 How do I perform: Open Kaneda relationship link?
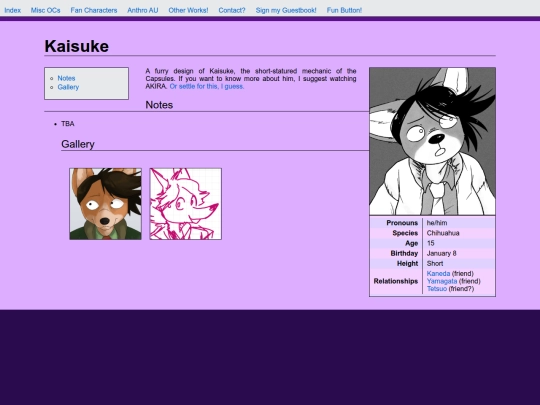[x=438, y=273]
